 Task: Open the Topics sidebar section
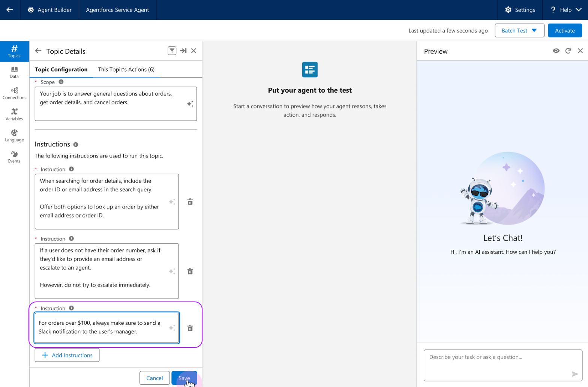coord(14,51)
